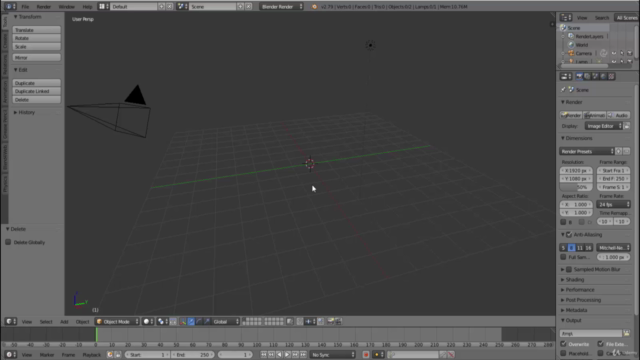Open the render layers properties tab icon
640x360 pixels.
point(587,76)
